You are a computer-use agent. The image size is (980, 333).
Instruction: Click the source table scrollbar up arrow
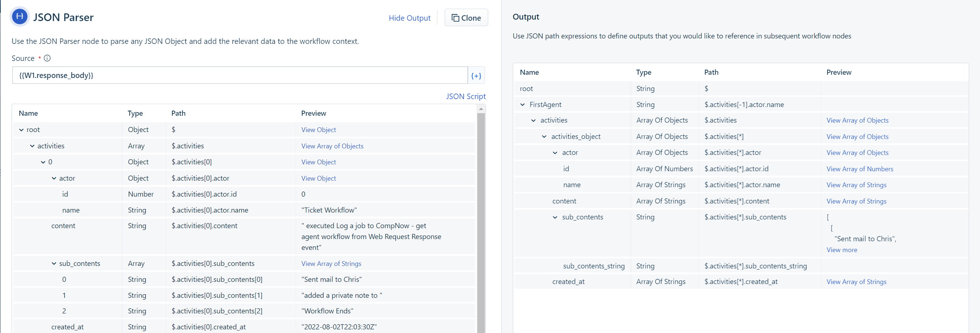click(481, 109)
